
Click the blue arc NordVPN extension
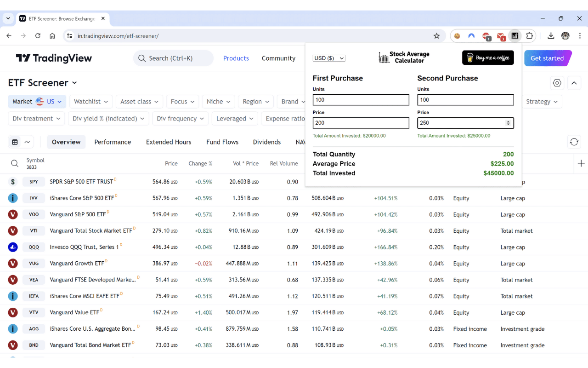click(x=471, y=36)
